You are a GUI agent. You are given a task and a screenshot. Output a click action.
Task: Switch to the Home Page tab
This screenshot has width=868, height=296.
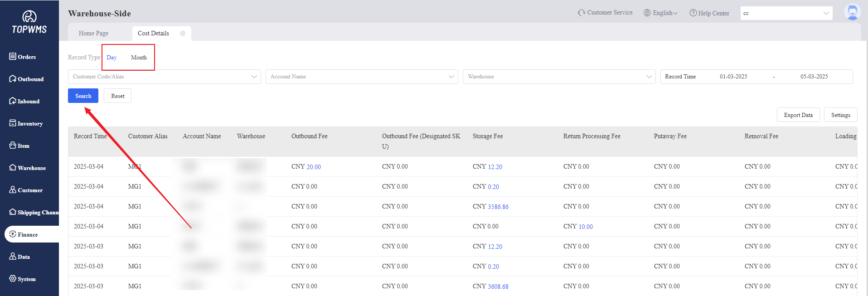coord(93,34)
